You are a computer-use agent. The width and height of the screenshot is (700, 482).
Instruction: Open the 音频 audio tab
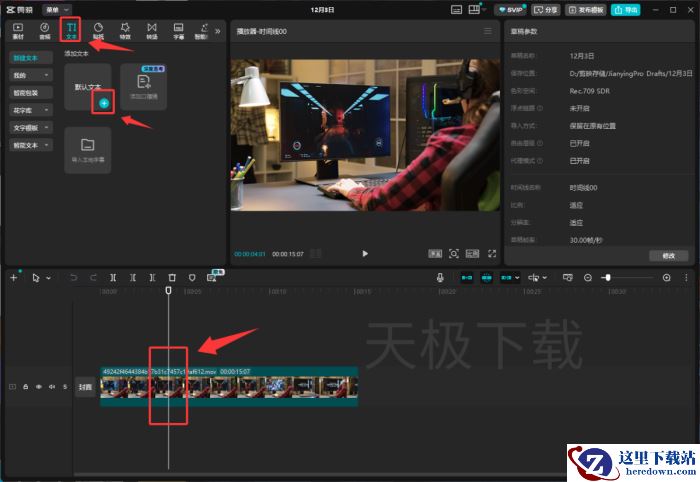click(45, 31)
